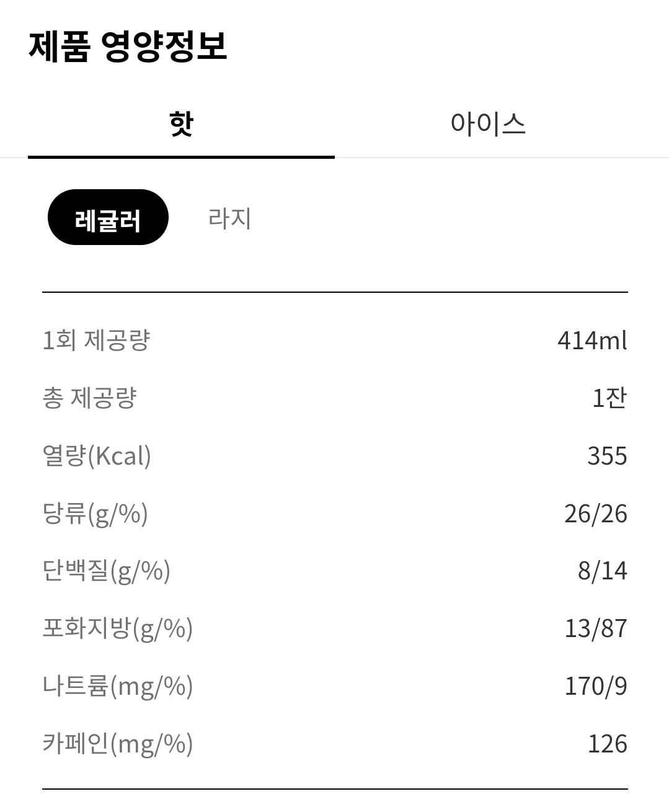Select the 포화지방(g/%) label
The image size is (669, 812).
tap(117, 628)
